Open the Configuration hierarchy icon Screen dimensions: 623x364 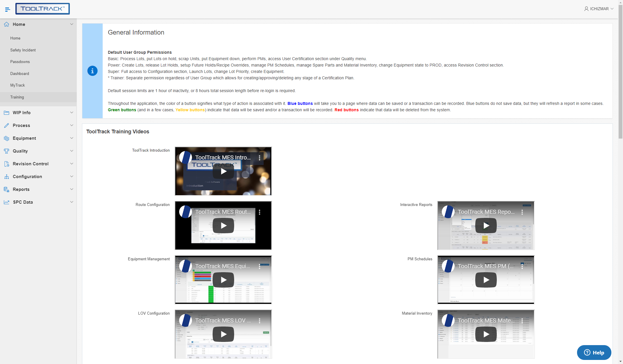tap(6, 176)
